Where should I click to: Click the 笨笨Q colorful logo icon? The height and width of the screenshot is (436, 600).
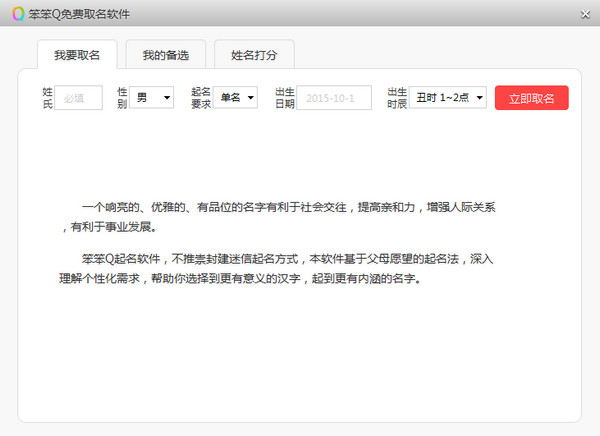tap(18, 14)
